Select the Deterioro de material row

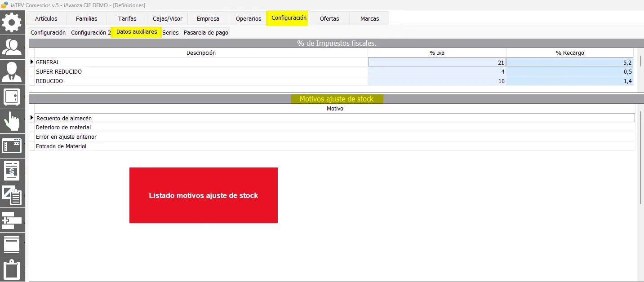tap(335, 128)
